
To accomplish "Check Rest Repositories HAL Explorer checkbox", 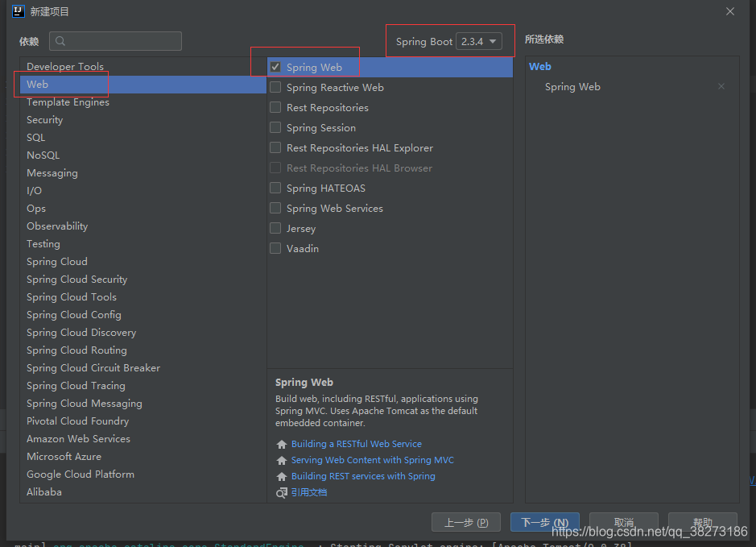I will point(275,147).
